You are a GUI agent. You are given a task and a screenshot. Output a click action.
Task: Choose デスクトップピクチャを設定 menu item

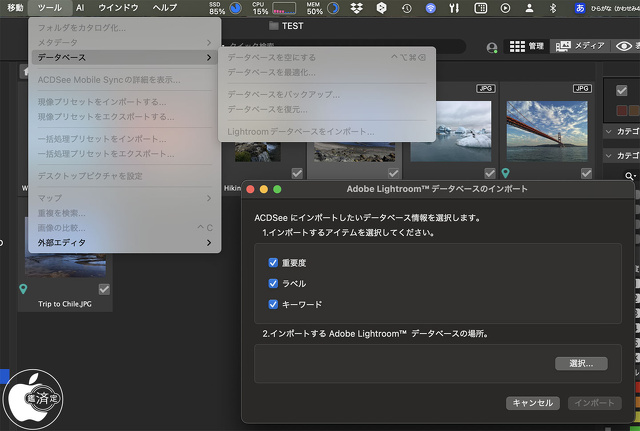coord(124,176)
